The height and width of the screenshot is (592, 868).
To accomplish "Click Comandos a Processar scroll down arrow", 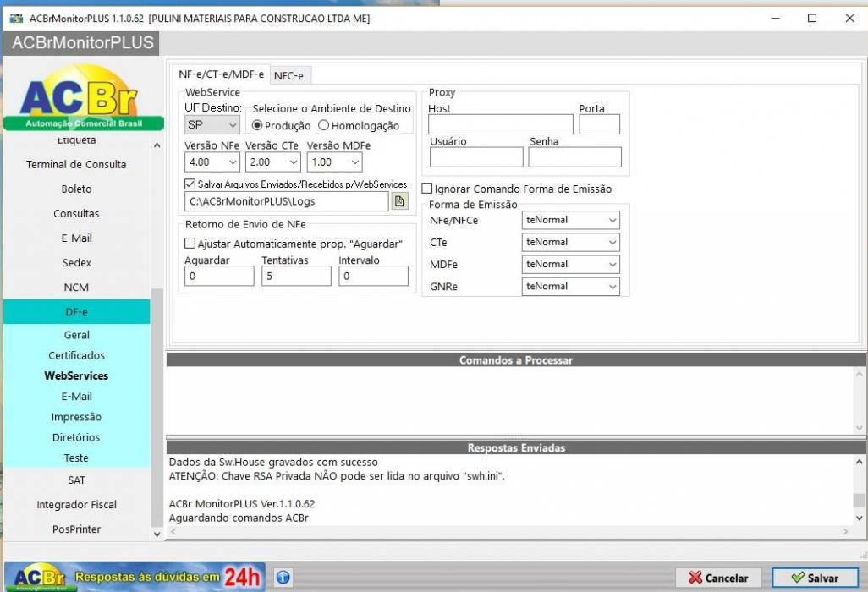I will coord(860,428).
